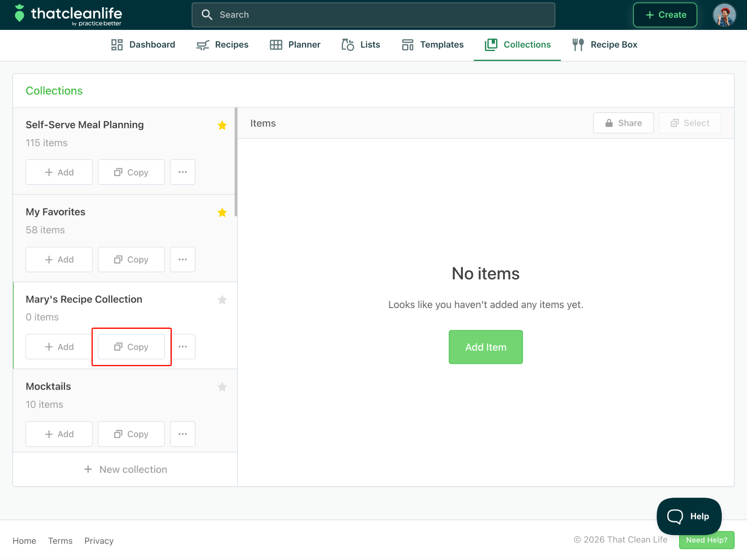Unstar the My Favorites collection
Screen dimensions: 747x560
(x=222, y=212)
